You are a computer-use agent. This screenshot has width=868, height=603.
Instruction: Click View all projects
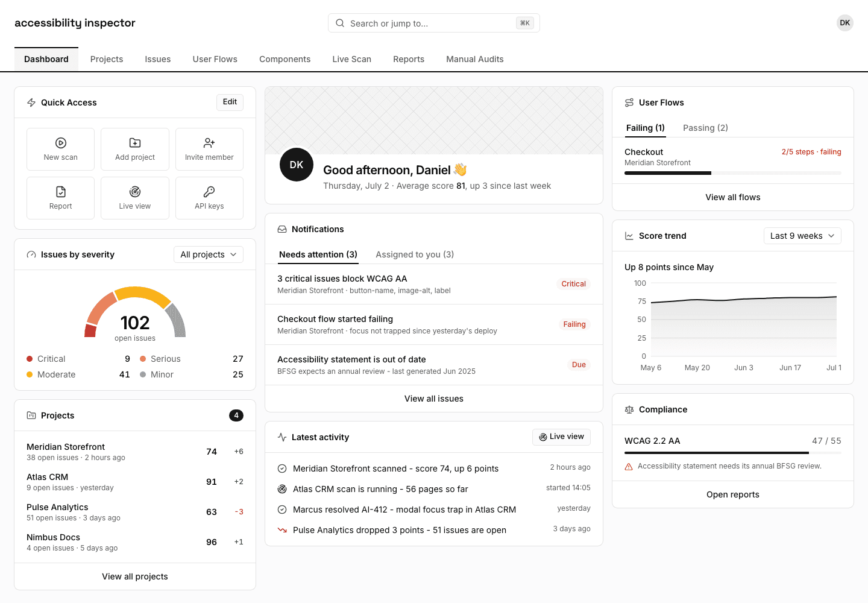click(x=135, y=576)
